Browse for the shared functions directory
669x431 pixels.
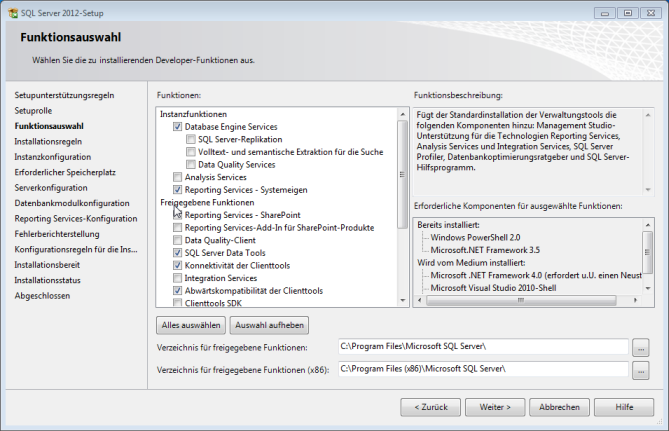click(641, 347)
